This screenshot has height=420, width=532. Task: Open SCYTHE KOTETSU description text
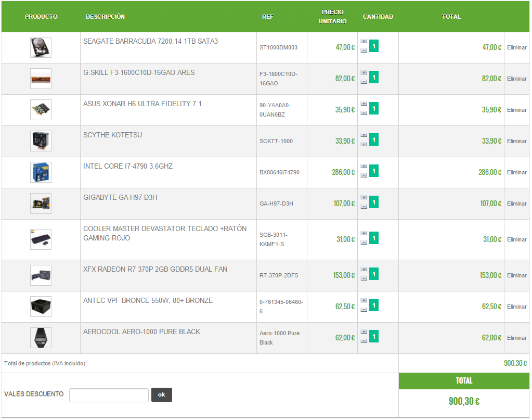(x=113, y=135)
